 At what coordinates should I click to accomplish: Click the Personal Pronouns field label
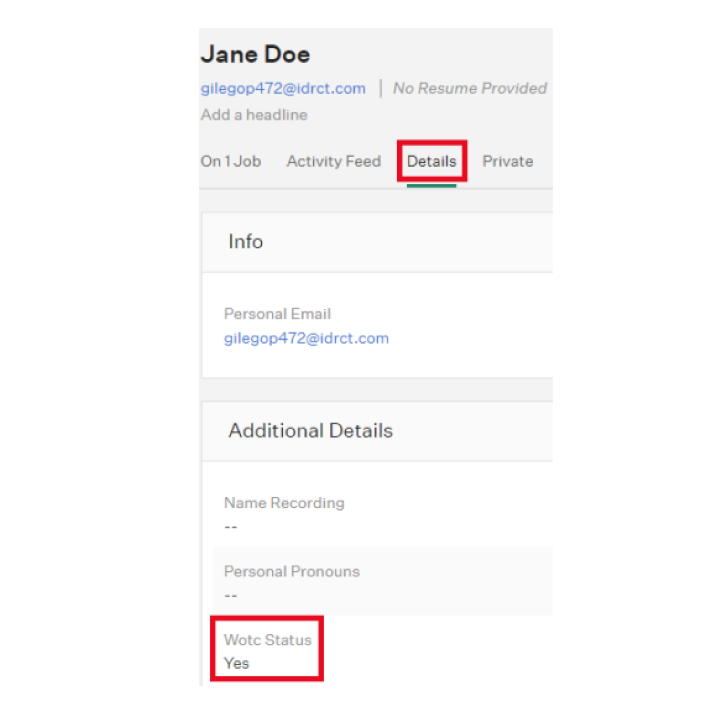[291, 572]
